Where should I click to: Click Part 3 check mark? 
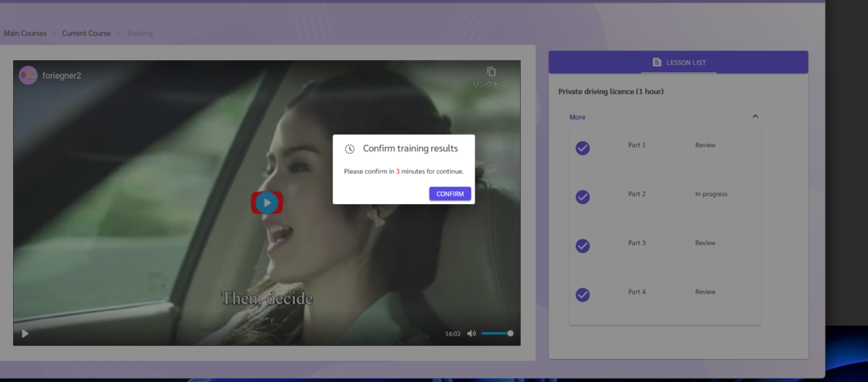tap(582, 246)
